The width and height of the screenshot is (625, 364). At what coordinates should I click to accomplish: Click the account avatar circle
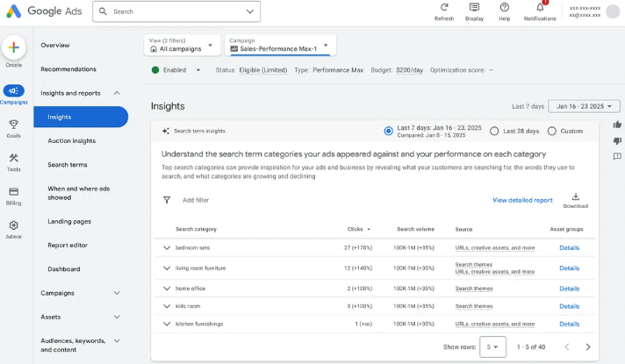pyautogui.click(x=613, y=11)
